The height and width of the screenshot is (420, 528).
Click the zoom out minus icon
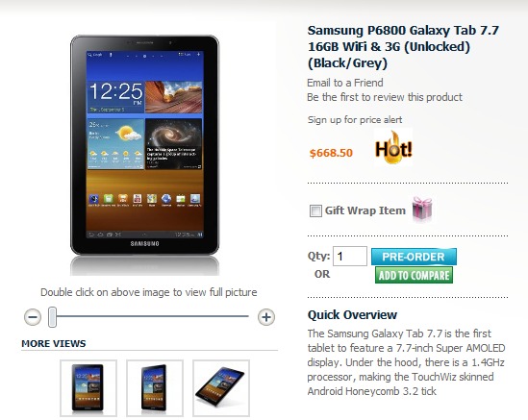33,317
